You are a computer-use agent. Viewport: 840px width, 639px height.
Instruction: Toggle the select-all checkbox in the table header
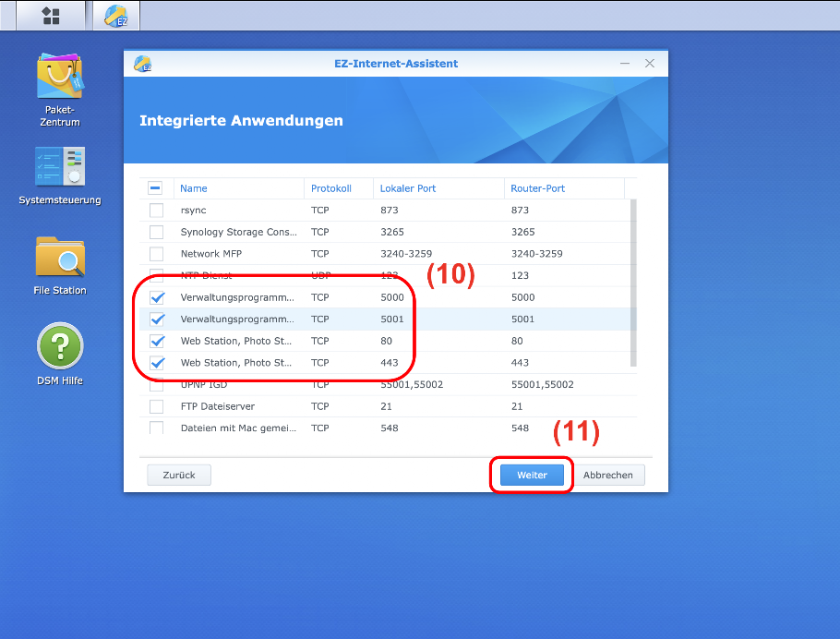tap(156, 188)
